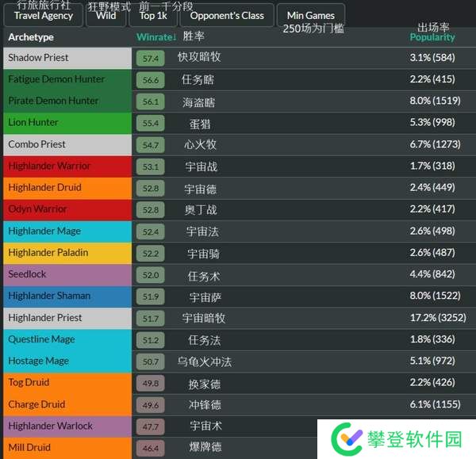Select the Tog Druid archetype
The image size is (476, 459).
pos(67,383)
